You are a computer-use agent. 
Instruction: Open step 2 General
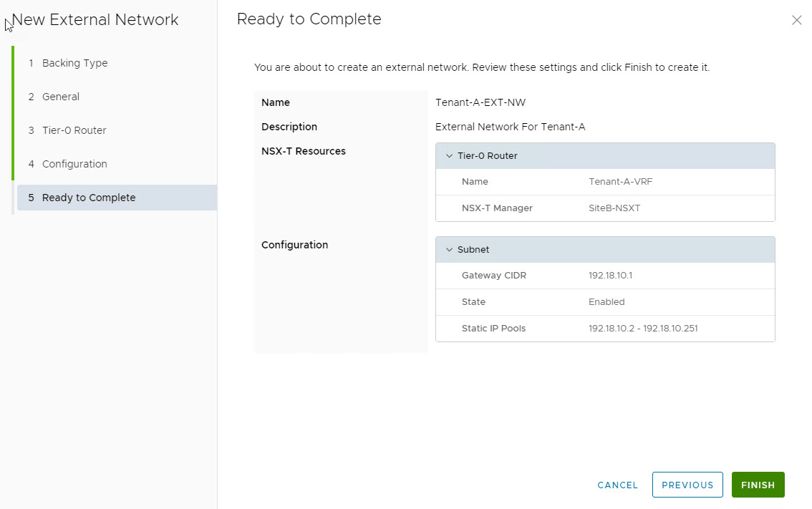click(60, 97)
